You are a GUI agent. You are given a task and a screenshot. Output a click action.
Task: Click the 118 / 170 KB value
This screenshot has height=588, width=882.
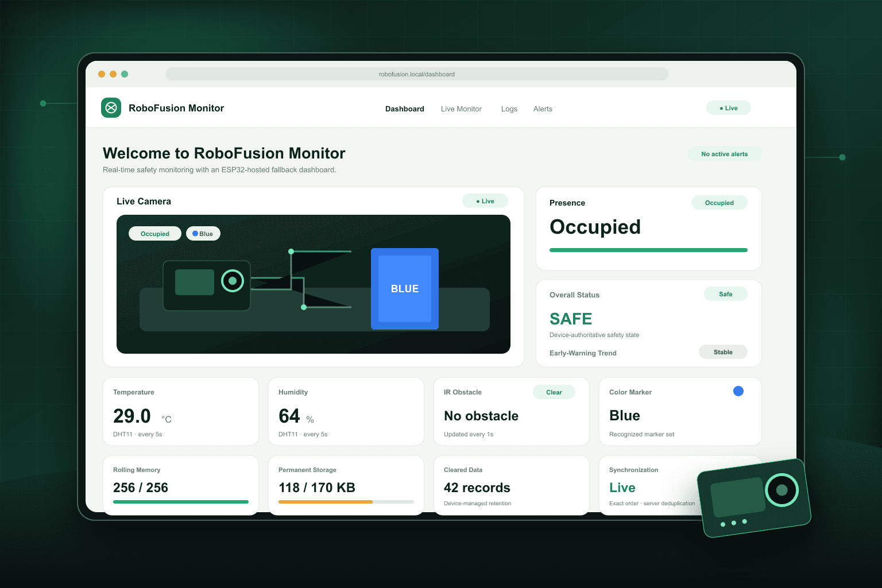(x=317, y=488)
